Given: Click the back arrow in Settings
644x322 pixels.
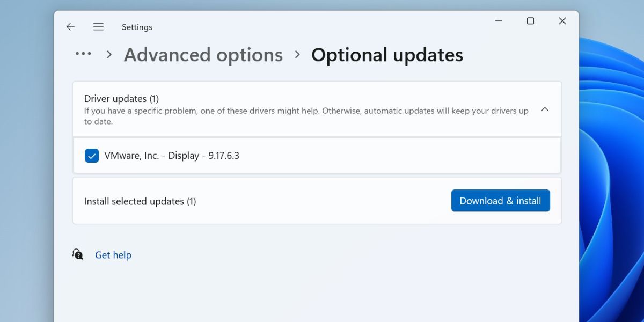Looking at the screenshot, I should click(x=70, y=27).
